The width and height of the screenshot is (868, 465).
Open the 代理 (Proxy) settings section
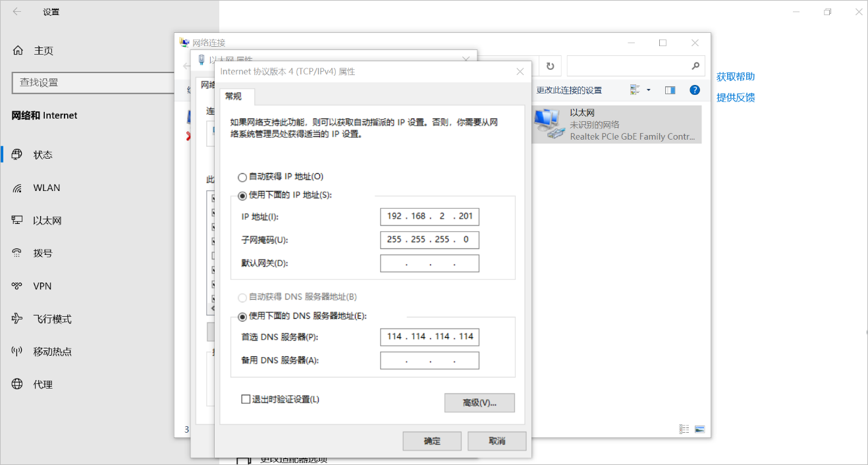coord(42,384)
